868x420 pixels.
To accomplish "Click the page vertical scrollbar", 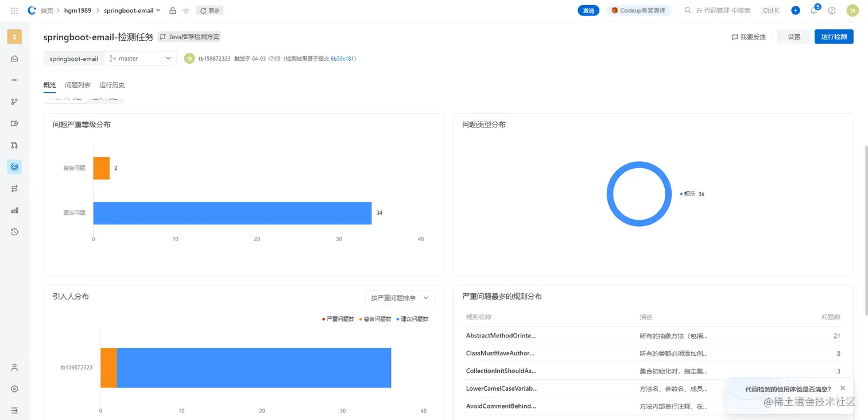I will pyautogui.click(x=865, y=230).
